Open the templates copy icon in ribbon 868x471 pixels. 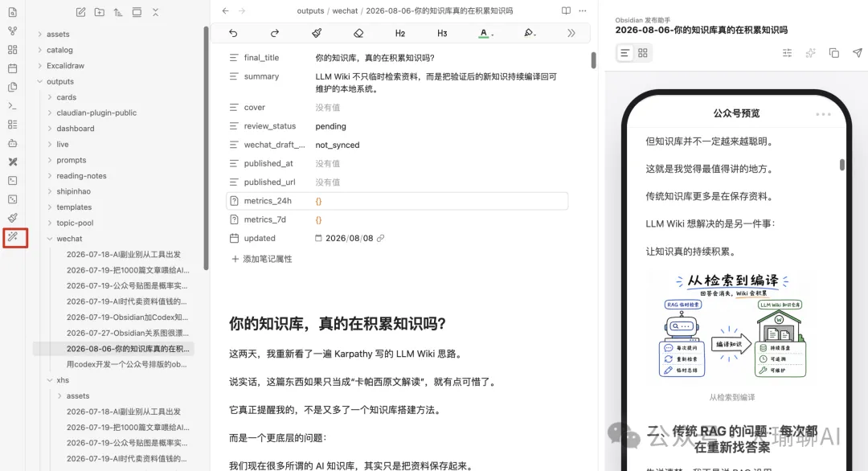tap(12, 87)
